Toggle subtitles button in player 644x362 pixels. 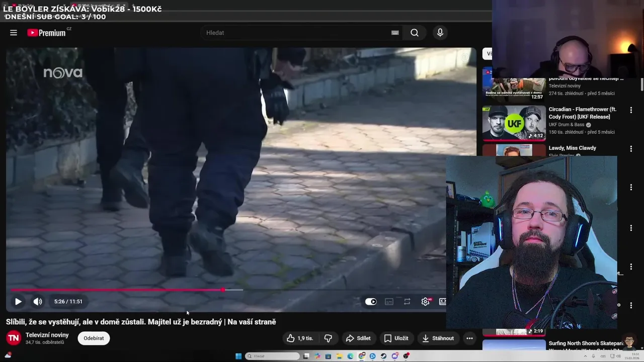coord(389,302)
